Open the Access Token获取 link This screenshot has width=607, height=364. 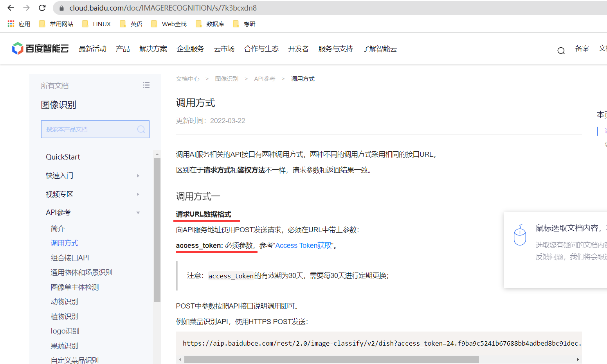click(303, 246)
